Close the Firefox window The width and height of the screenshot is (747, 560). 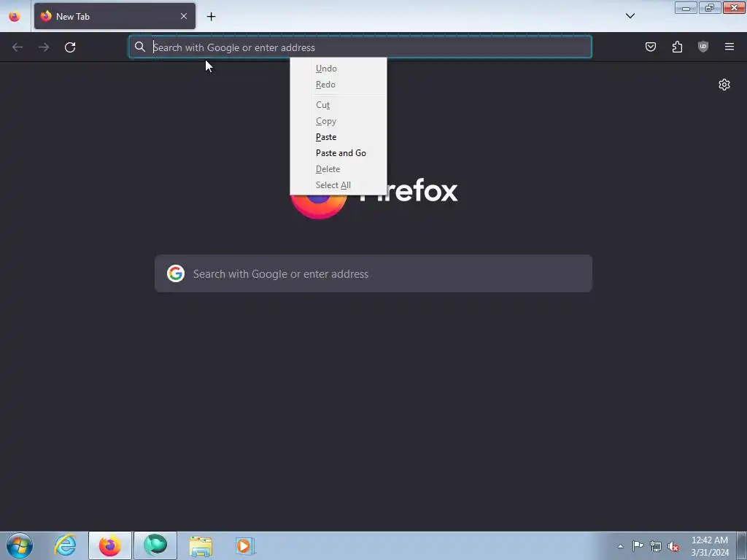tap(734, 7)
